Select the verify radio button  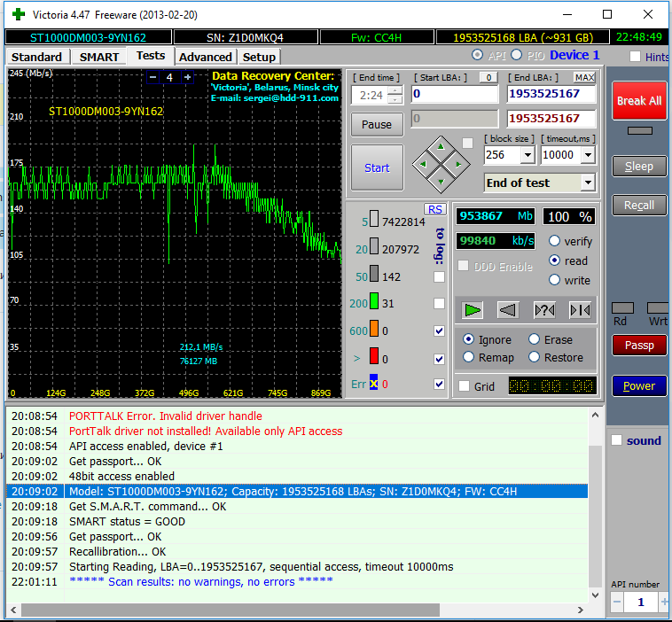click(x=554, y=241)
